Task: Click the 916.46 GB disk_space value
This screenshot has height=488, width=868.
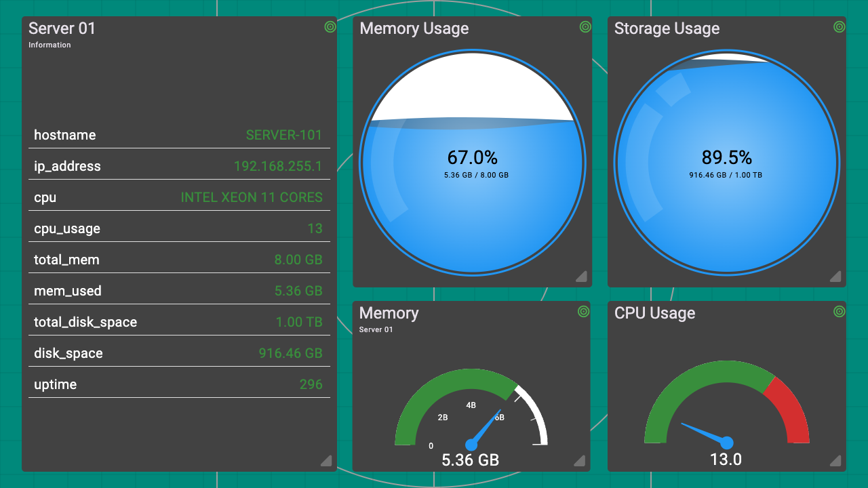Action: pyautogui.click(x=290, y=353)
